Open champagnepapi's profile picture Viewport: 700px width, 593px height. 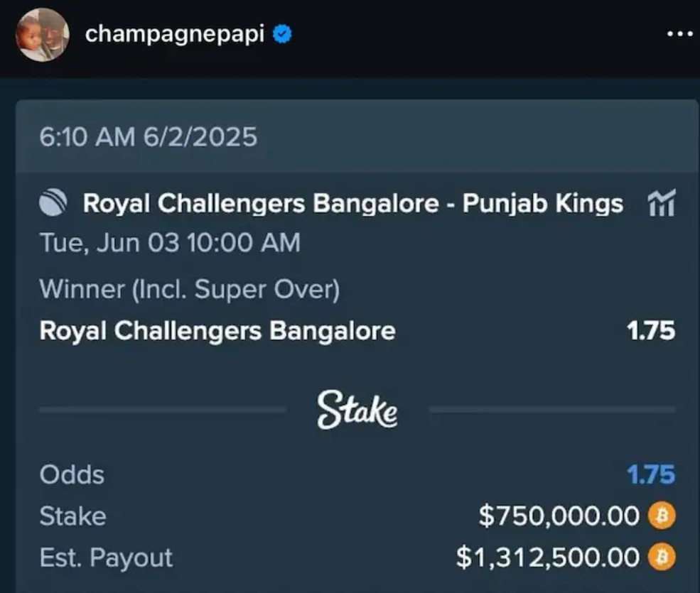tap(42, 35)
